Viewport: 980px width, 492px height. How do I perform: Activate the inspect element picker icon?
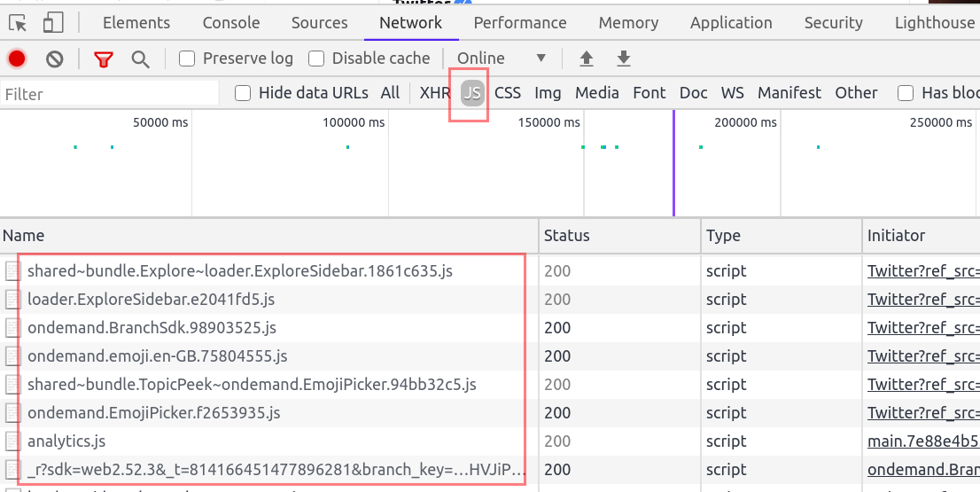coord(18,23)
